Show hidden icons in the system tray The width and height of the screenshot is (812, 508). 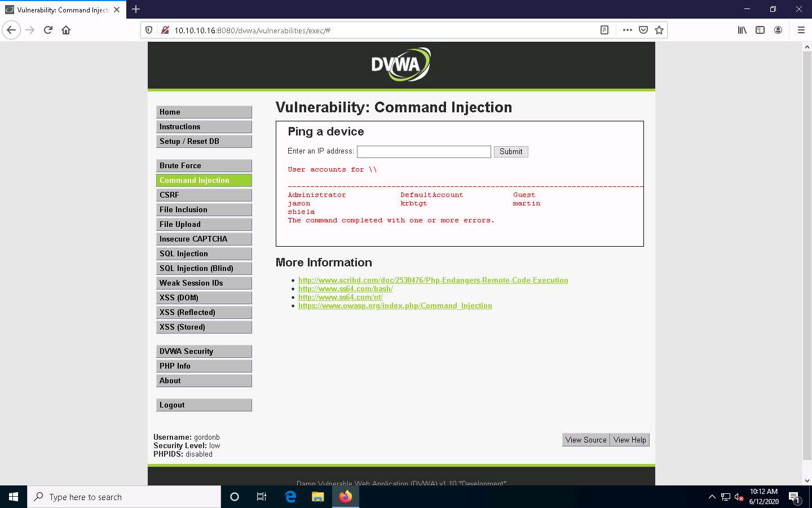[x=712, y=497]
